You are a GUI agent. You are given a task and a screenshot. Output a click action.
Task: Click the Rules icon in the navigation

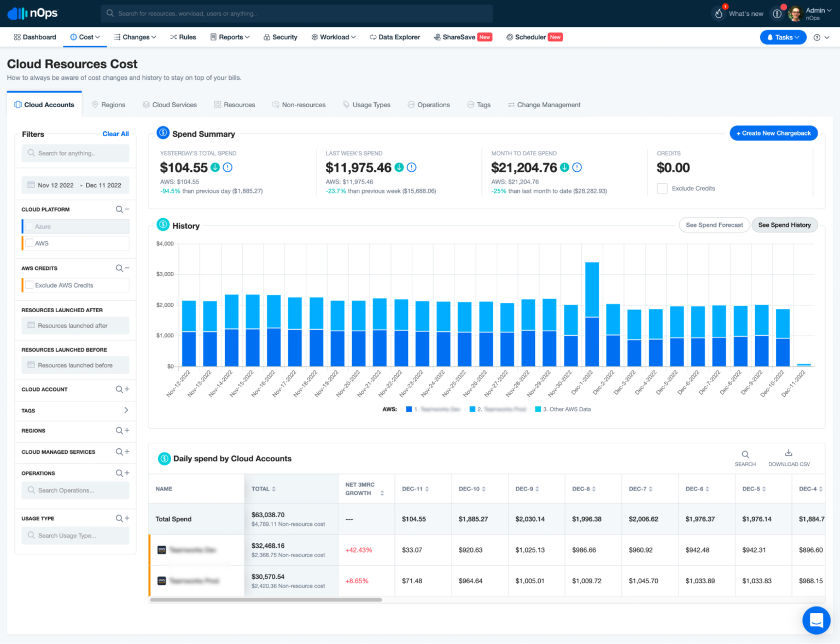point(174,37)
